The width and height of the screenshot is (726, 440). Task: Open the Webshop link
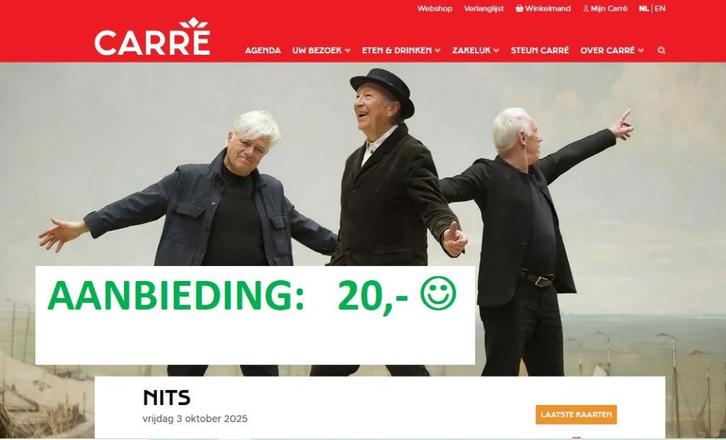pyautogui.click(x=434, y=8)
